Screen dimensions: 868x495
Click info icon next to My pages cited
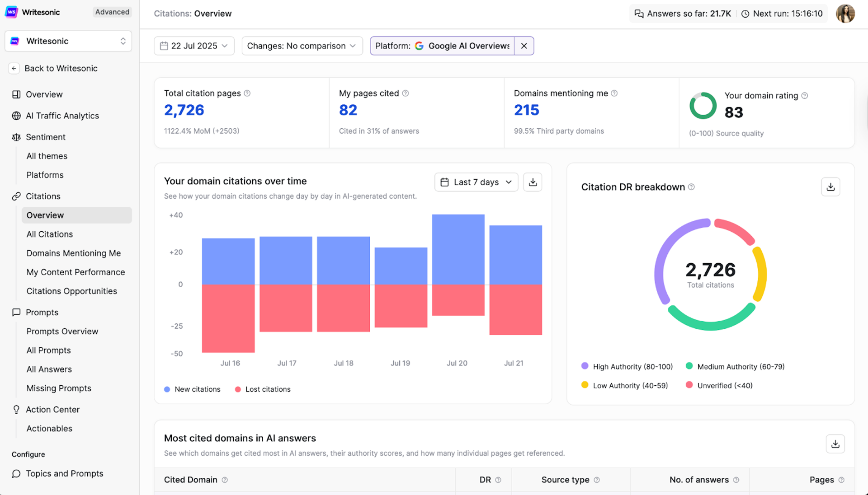tap(406, 93)
